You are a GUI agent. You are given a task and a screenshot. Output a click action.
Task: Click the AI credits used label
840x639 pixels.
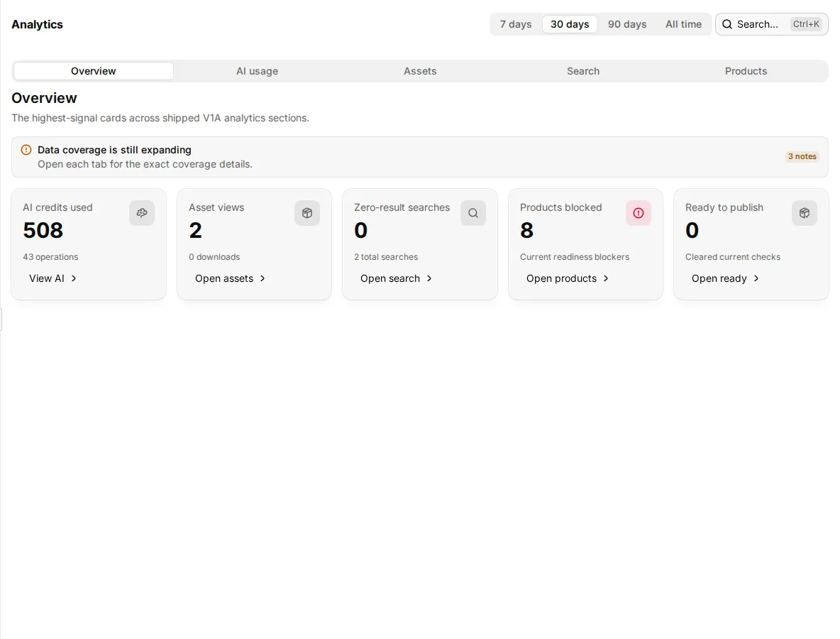click(57, 207)
